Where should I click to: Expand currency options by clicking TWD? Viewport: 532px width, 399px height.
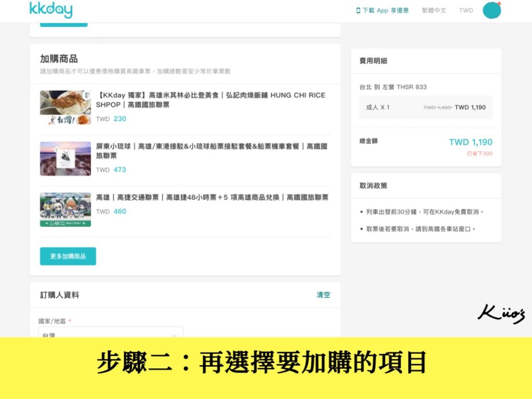(x=465, y=10)
